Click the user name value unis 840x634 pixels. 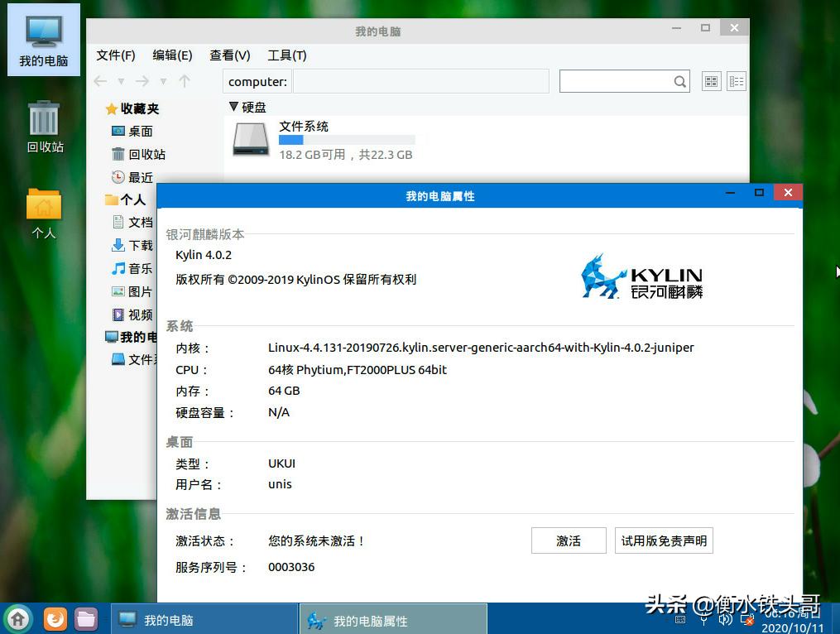point(281,484)
